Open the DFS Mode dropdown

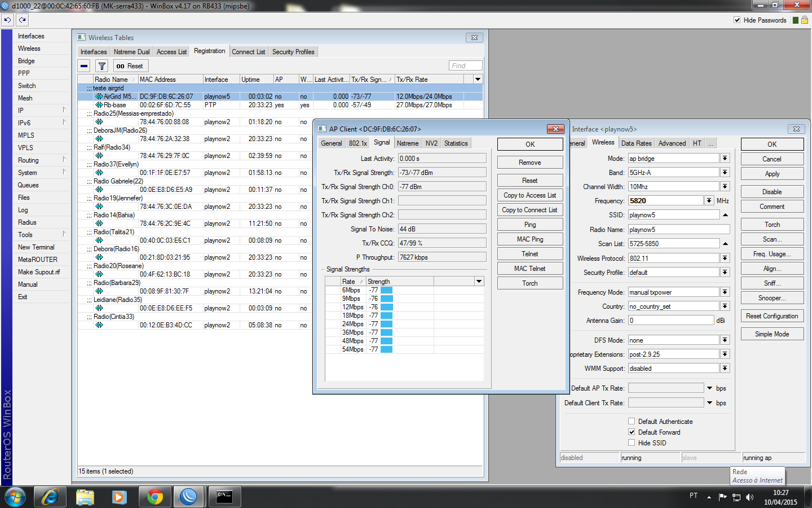coord(725,340)
